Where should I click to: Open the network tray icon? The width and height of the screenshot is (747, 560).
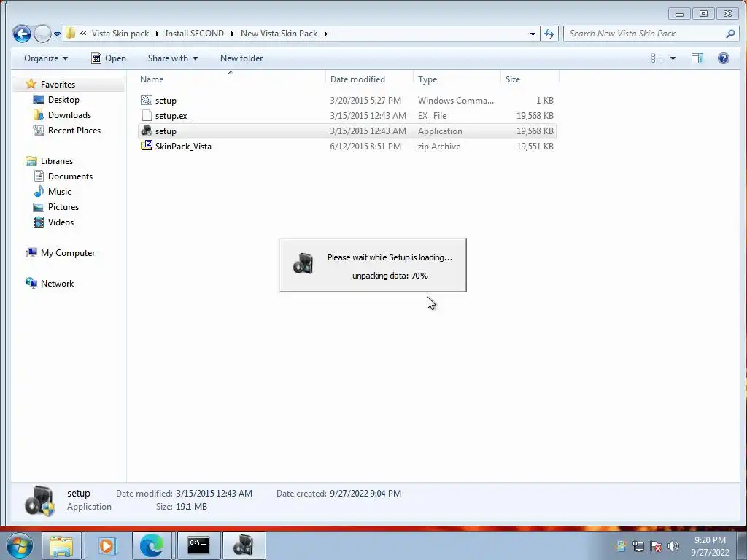coord(638,546)
